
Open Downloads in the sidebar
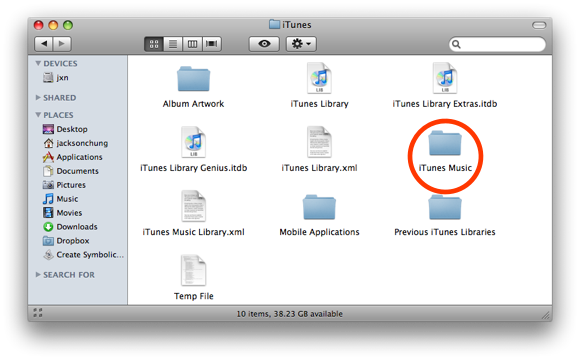(x=70, y=226)
